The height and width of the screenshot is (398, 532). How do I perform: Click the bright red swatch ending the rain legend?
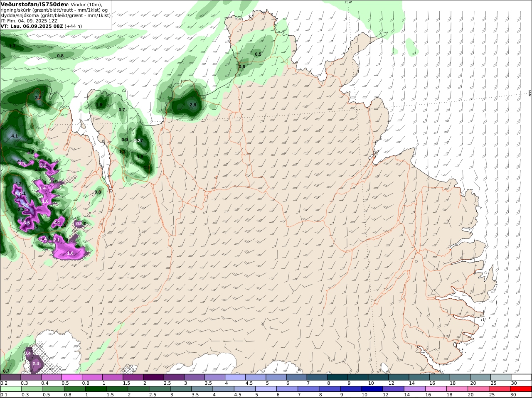pyautogui.click(x=521, y=389)
